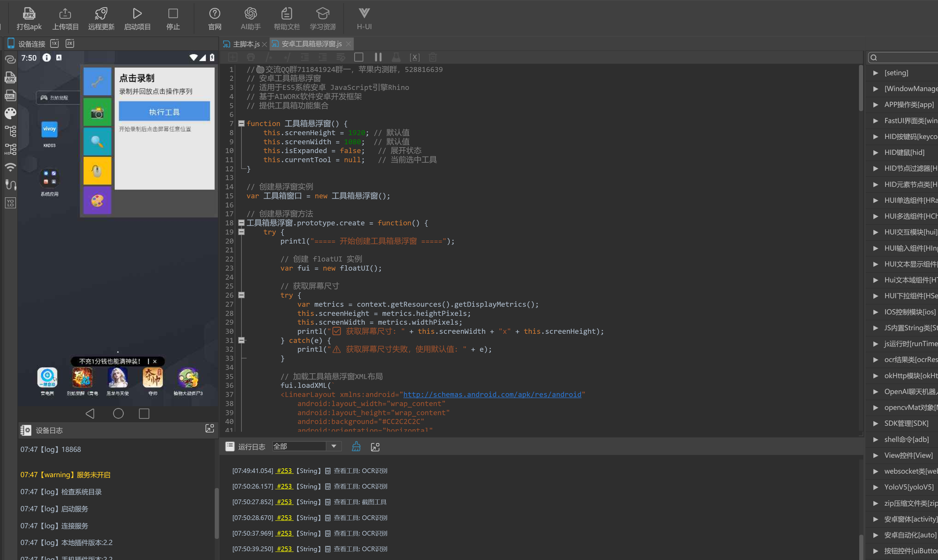
Task: Start the project with 启动项目
Action: [x=137, y=14]
